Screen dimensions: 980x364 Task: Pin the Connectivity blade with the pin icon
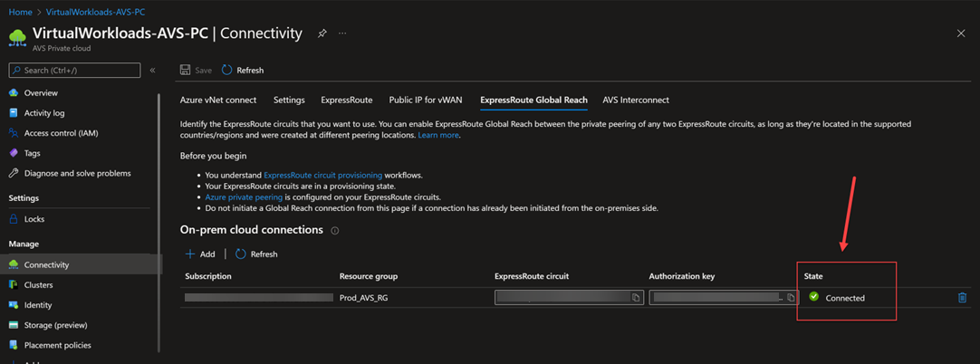click(x=322, y=34)
